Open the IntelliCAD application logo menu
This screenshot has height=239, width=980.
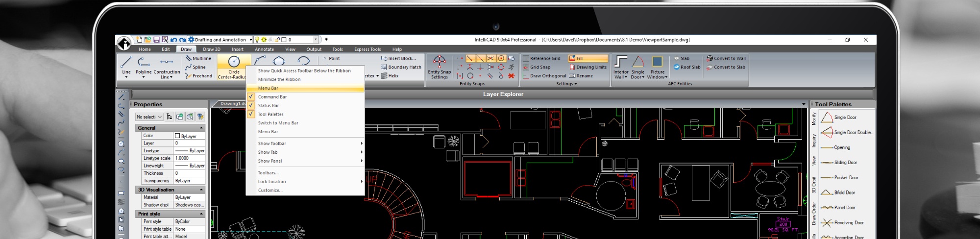coord(124,44)
